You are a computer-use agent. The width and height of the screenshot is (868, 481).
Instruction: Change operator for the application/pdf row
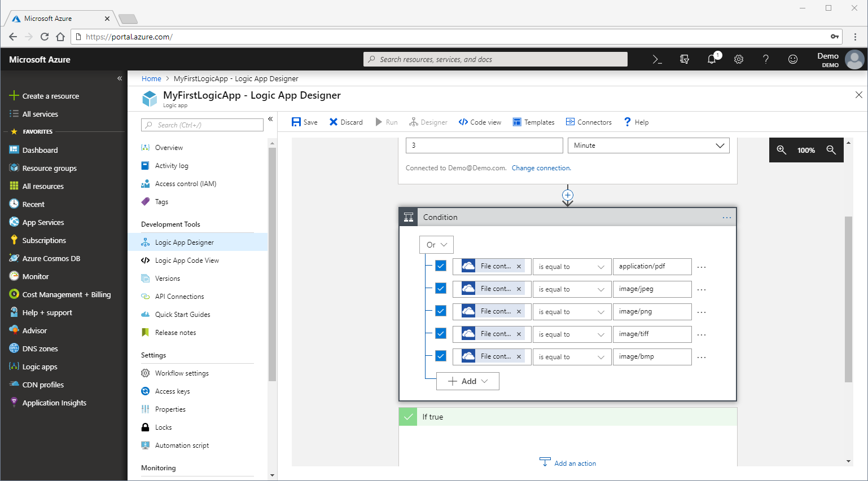pos(572,267)
